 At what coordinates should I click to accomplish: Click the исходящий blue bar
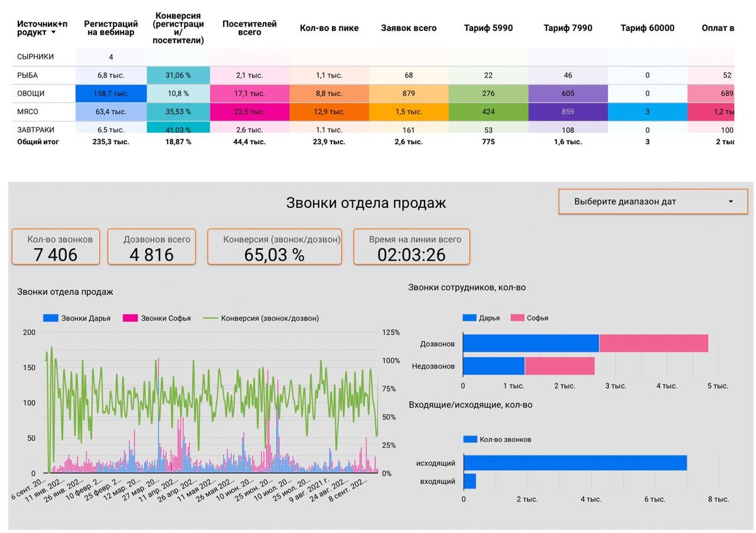coord(575,463)
